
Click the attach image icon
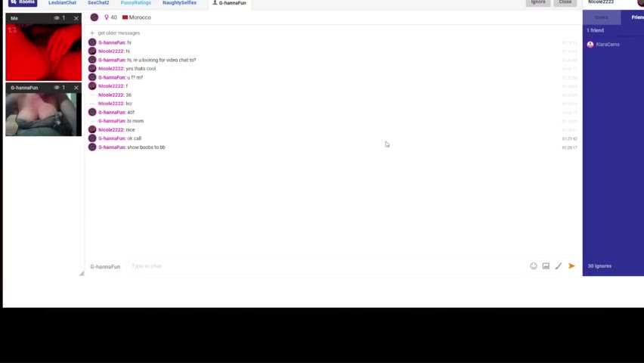click(546, 266)
